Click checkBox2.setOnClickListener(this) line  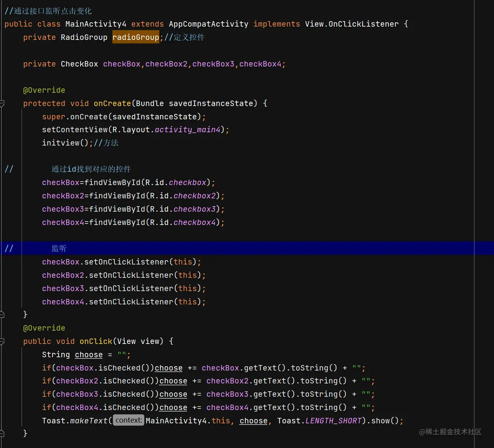tap(124, 275)
